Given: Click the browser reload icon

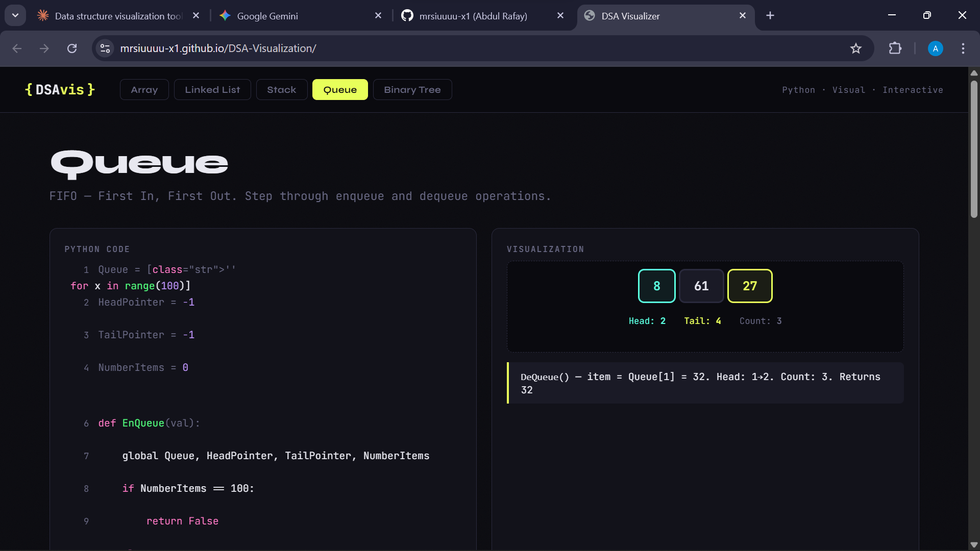Looking at the screenshot, I should pos(72,48).
